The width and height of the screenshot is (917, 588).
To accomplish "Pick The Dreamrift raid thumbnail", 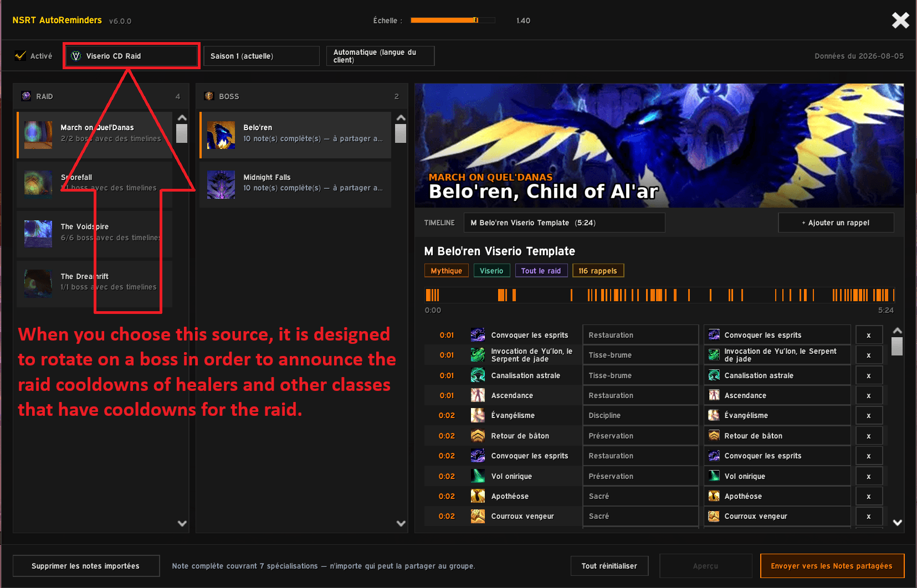I will point(38,283).
